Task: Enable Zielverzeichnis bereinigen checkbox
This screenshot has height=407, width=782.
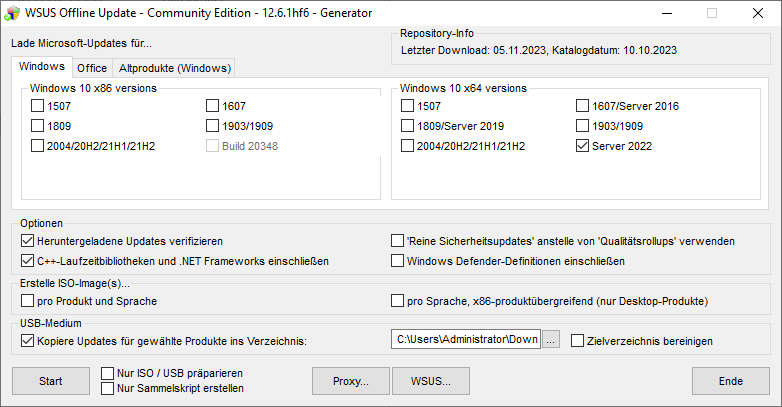Action: pyautogui.click(x=577, y=341)
